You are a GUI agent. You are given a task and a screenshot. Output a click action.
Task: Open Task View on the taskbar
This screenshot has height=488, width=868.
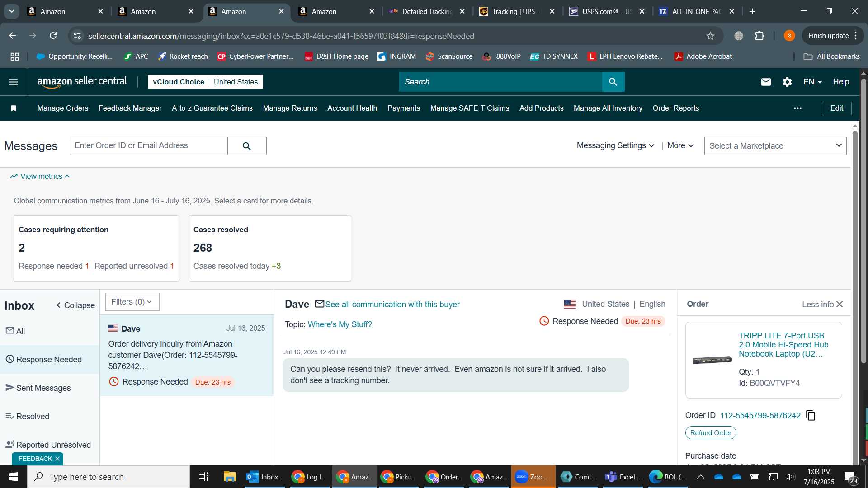coord(203,477)
